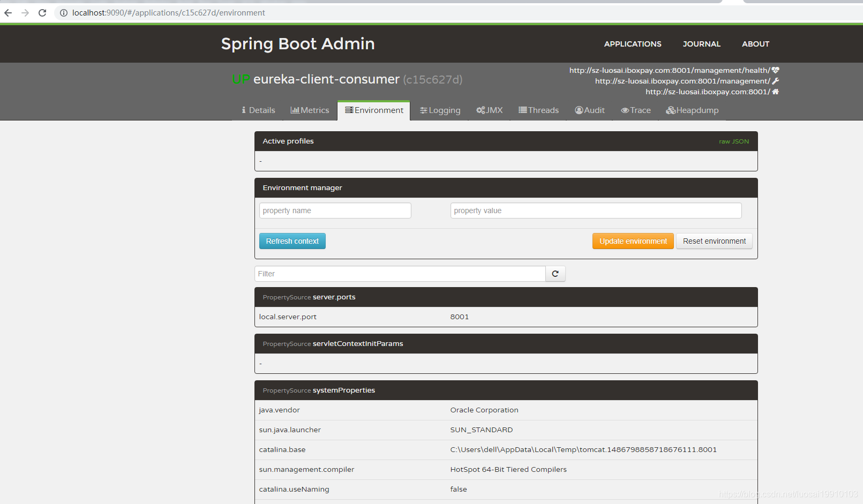Click the home icon beside service URL
Viewport: 863px width, 504px height.
click(x=775, y=92)
